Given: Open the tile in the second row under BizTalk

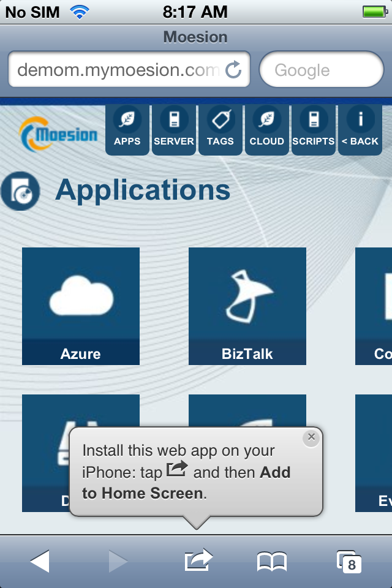Looking at the screenshot, I should pos(247,410).
